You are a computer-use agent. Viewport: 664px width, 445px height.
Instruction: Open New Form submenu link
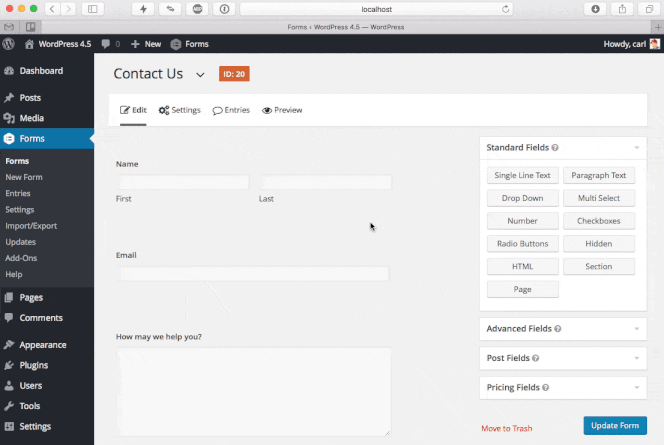24,177
